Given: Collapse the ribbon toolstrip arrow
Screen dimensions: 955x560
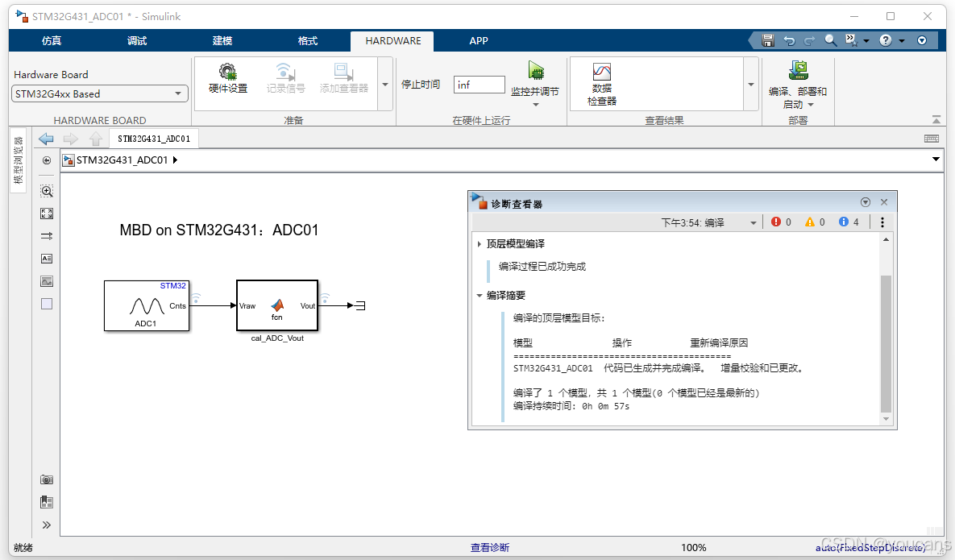Looking at the screenshot, I should (936, 119).
